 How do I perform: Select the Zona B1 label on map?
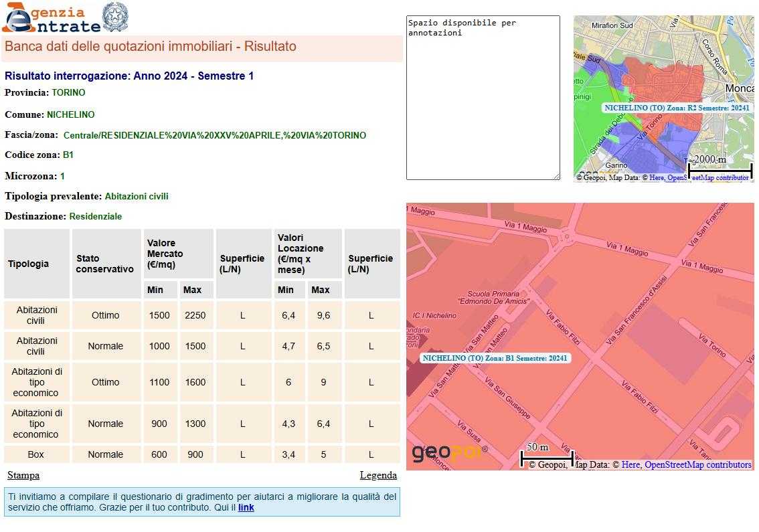tap(495, 358)
